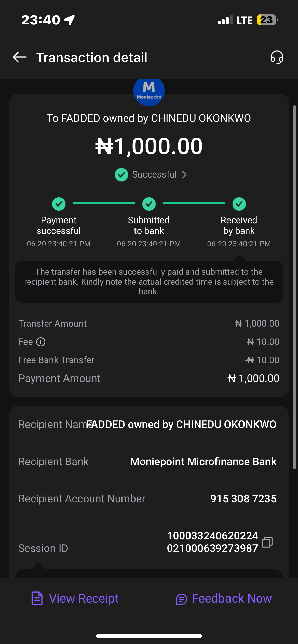The image size is (298, 644).
Task: Tap the back arrow icon
Action: [20, 57]
